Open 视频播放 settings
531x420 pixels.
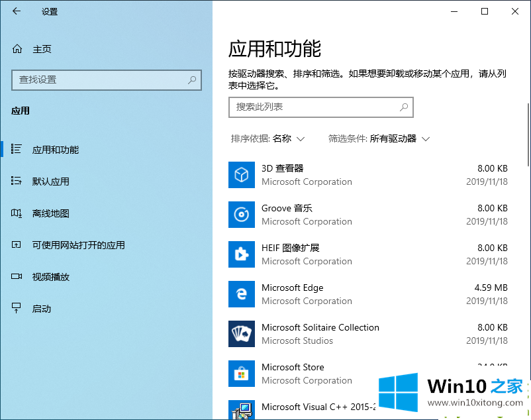[51, 277]
